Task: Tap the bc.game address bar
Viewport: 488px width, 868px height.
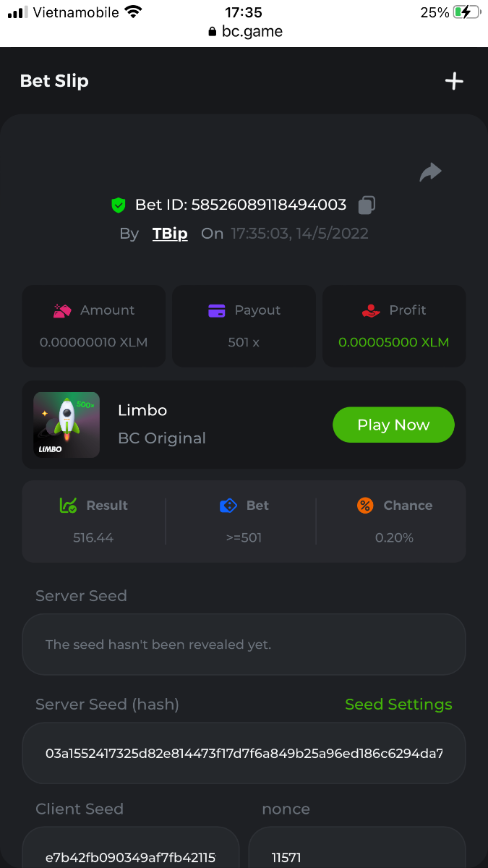Action: [x=244, y=32]
